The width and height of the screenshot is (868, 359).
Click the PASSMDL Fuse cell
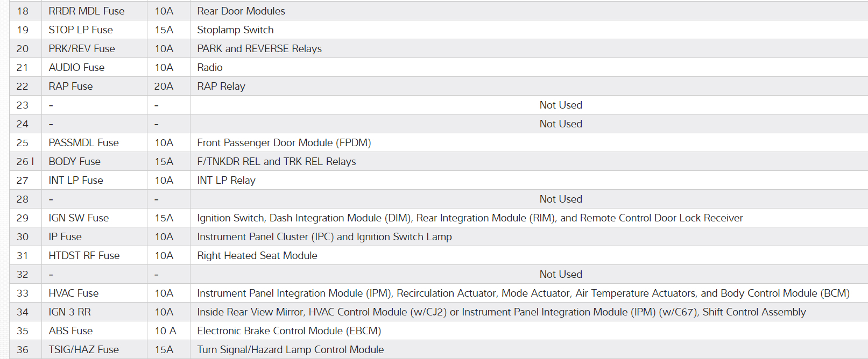[83, 142]
